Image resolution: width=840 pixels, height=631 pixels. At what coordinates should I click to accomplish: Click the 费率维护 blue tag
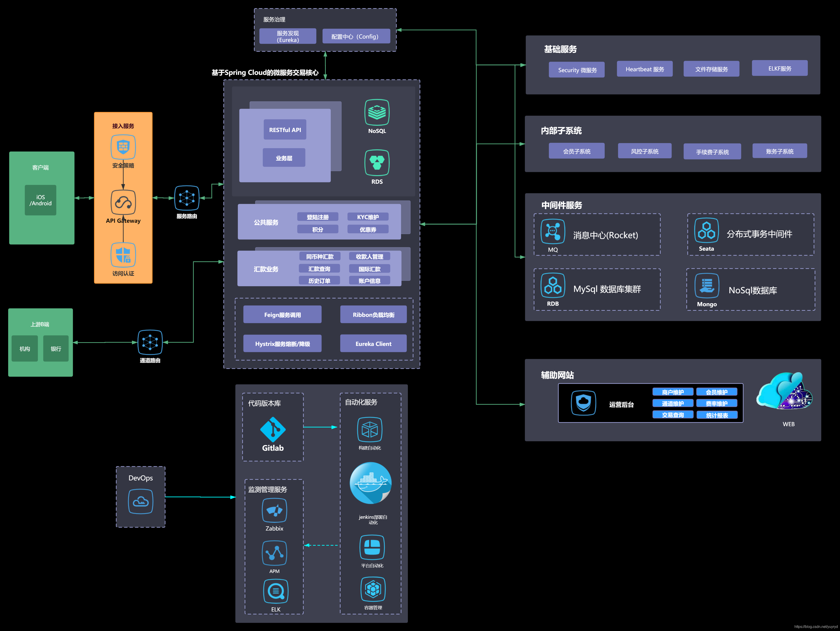[x=717, y=403]
